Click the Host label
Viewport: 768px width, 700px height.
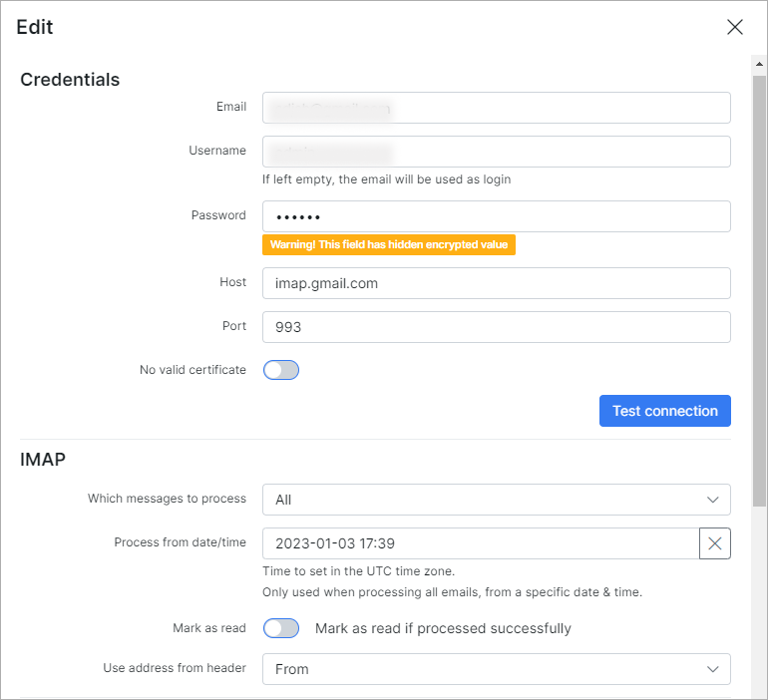click(x=232, y=282)
